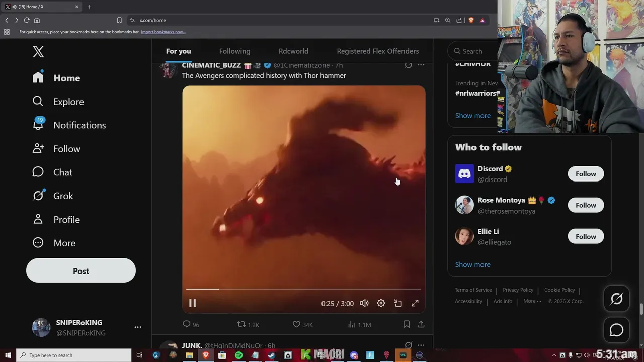This screenshot has height=362, width=644.
Task: Open the Ads info link
Action: pyautogui.click(x=503, y=301)
